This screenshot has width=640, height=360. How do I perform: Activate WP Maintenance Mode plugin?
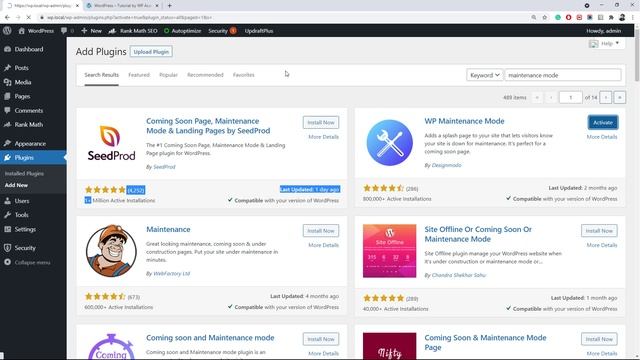tap(603, 122)
